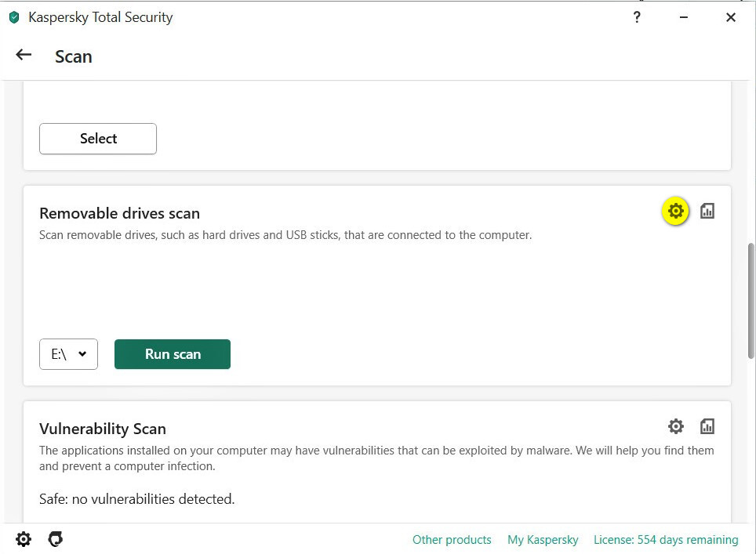Open application settings gear in bottom bar
This screenshot has width=756, height=554.
24,539
